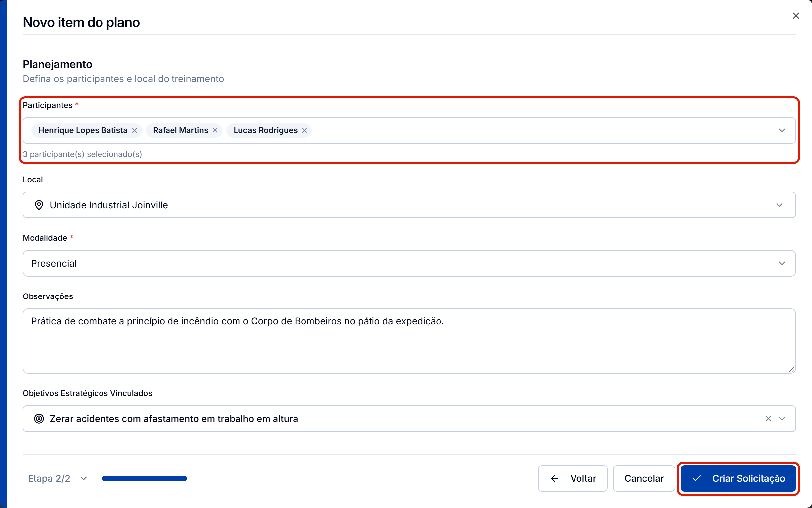Screen dimensions: 812x508
Task: Click the target icon in Objetivos field
Action: [x=39, y=419]
